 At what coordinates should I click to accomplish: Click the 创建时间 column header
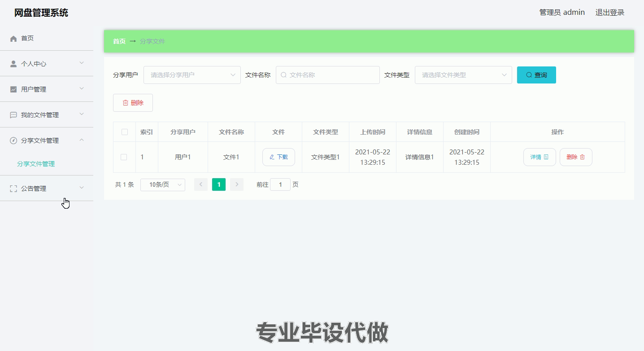[467, 132]
